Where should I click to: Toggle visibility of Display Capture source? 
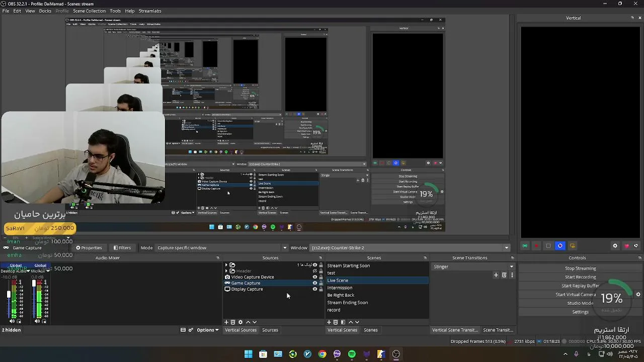315,289
